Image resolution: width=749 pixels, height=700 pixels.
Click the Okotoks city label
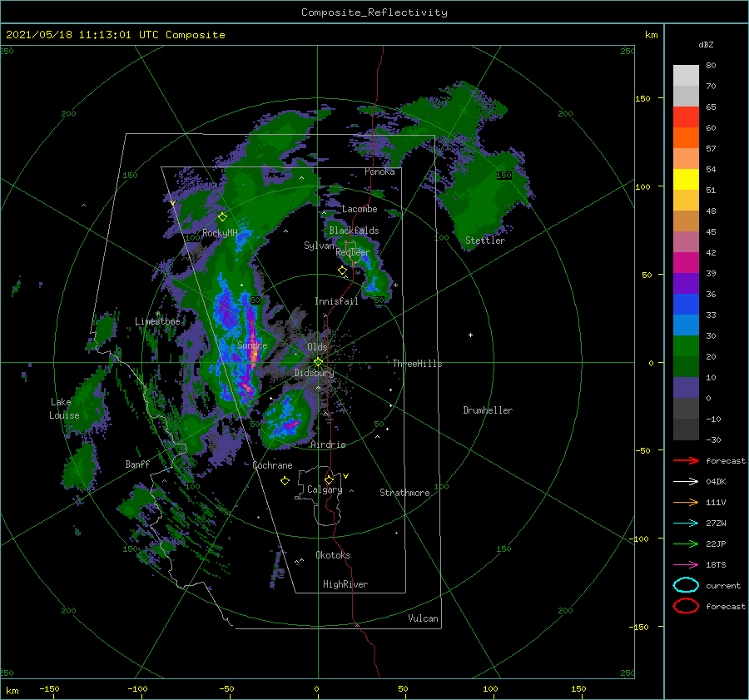click(333, 555)
